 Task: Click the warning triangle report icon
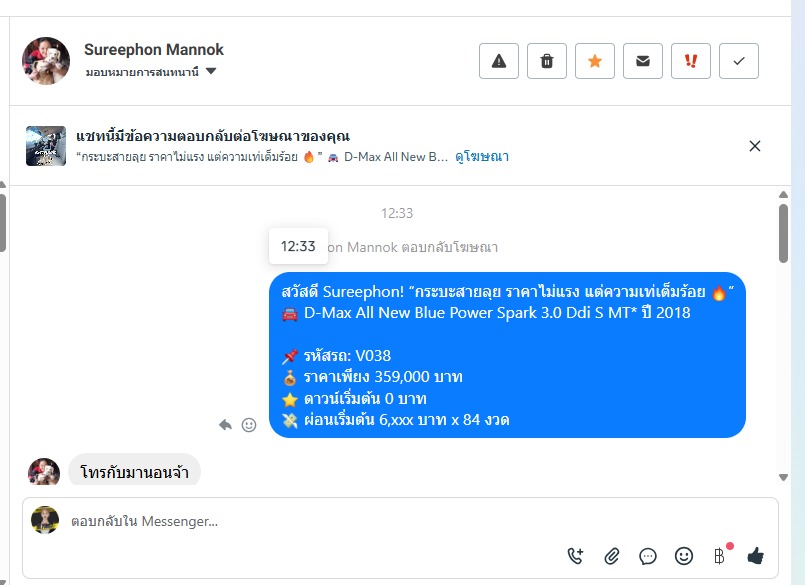[499, 61]
